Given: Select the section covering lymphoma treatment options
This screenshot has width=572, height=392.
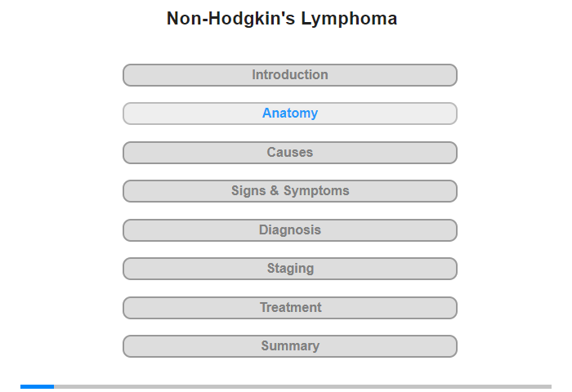Looking at the screenshot, I should (x=289, y=308).
